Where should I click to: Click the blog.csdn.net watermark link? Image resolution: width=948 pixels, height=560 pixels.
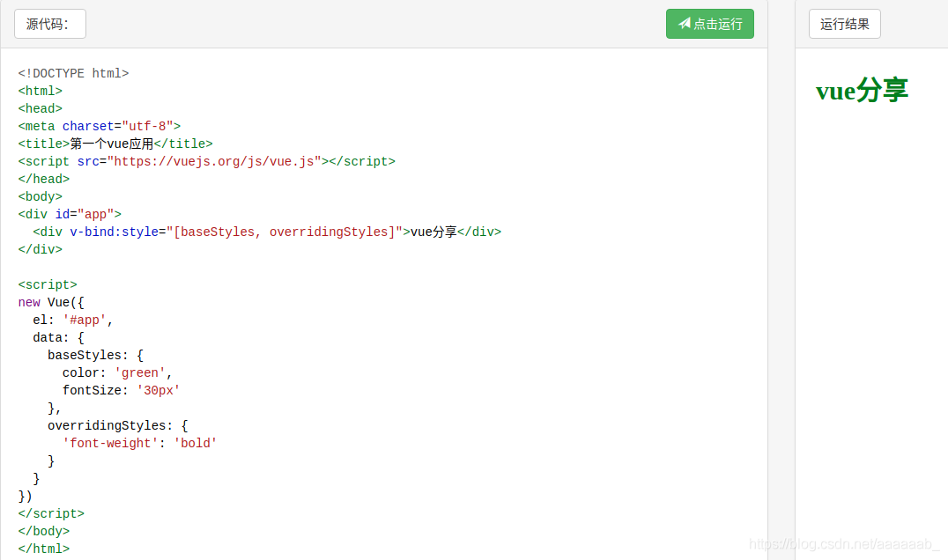point(843,545)
